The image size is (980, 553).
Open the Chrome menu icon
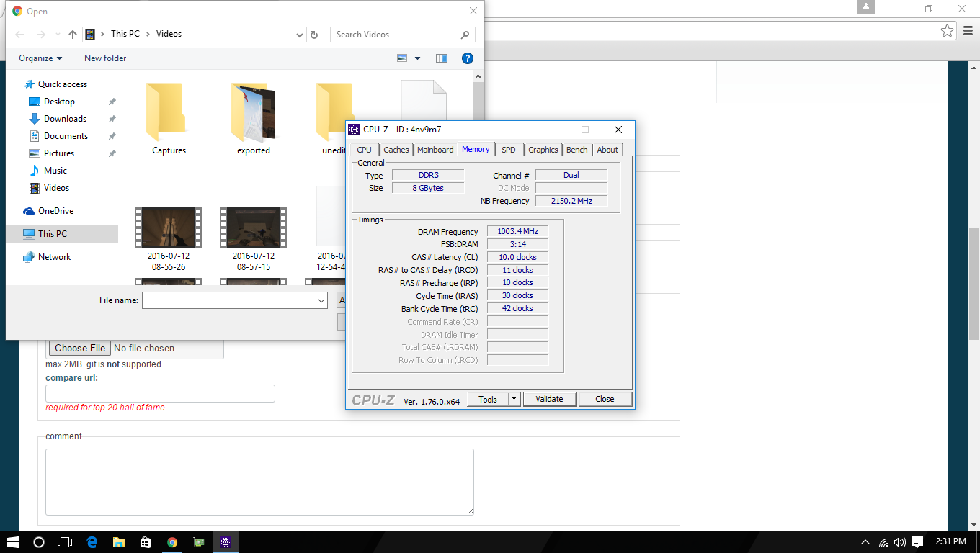968,31
